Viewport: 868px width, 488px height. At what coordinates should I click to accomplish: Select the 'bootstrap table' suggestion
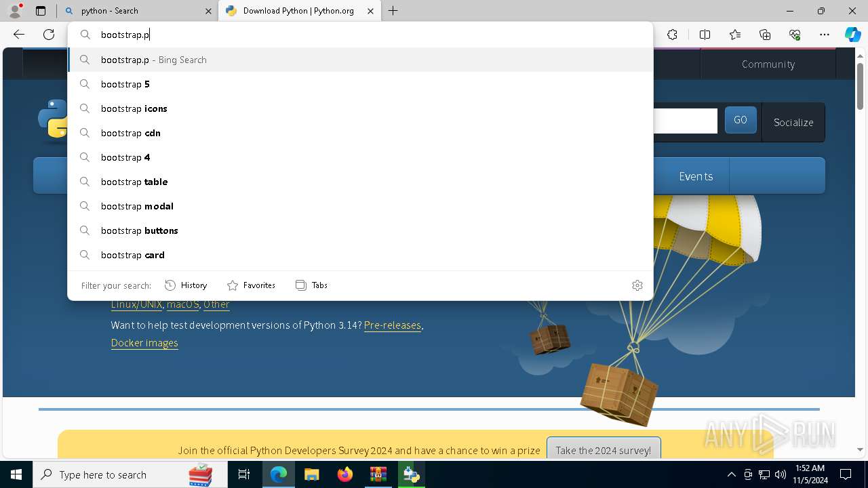(x=361, y=182)
